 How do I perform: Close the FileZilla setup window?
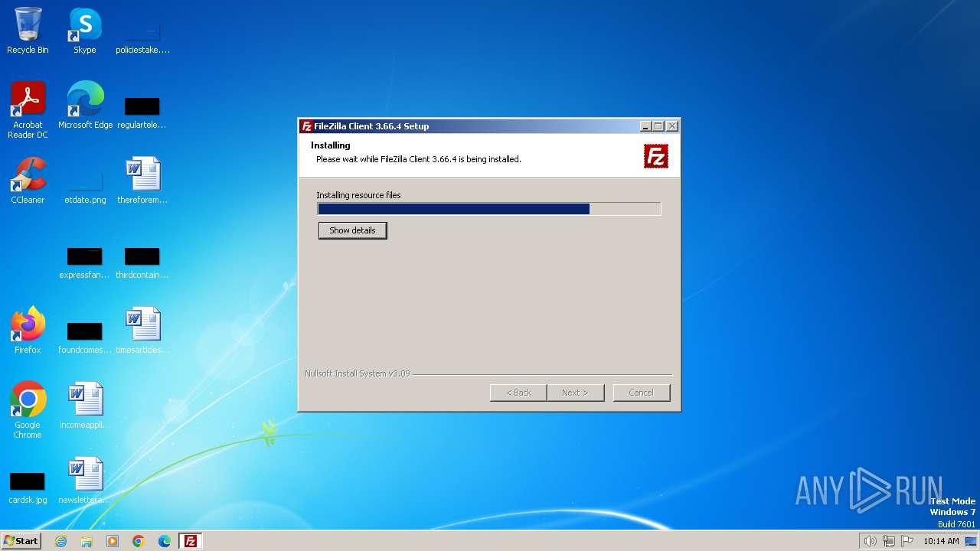672,126
